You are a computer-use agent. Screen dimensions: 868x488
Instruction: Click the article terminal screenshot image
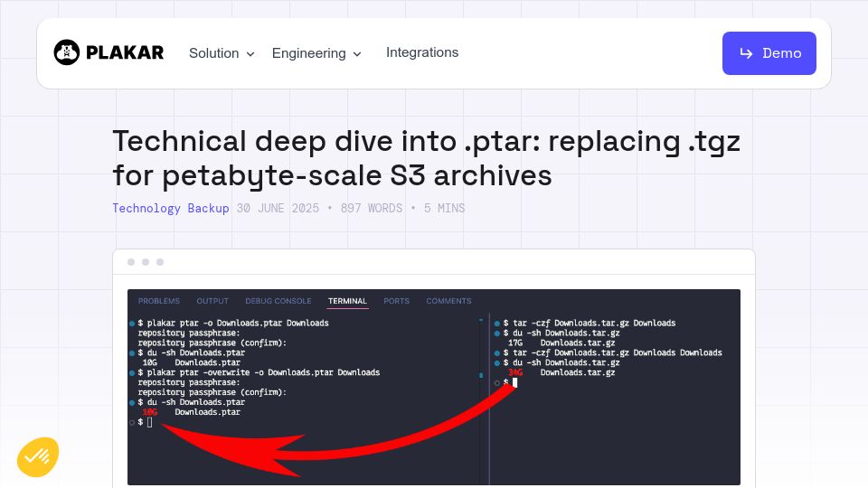pos(433,387)
